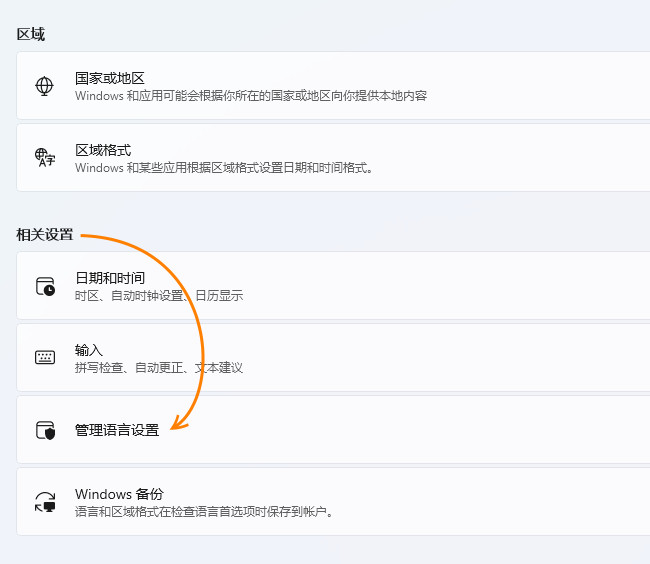650x564 pixels.
Task: Open the Windows 备份 title
Action: tap(119, 494)
